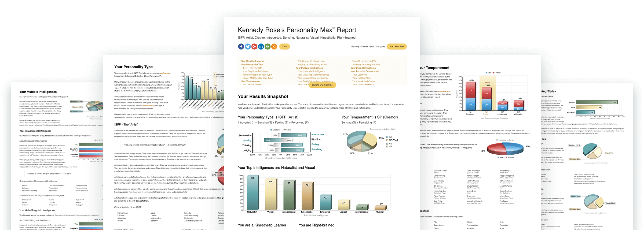The width and height of the screenshot is (644, 230).
Task: Click the Save button
Action: click(x=284, y=47)
